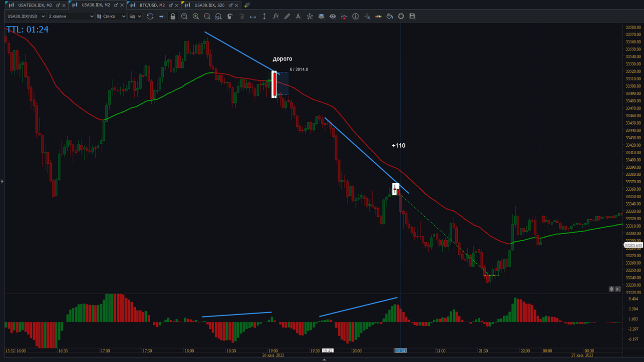Click the 33283.633 current price marker
This screenshot has height=362, width=644.
click(633, 245)
